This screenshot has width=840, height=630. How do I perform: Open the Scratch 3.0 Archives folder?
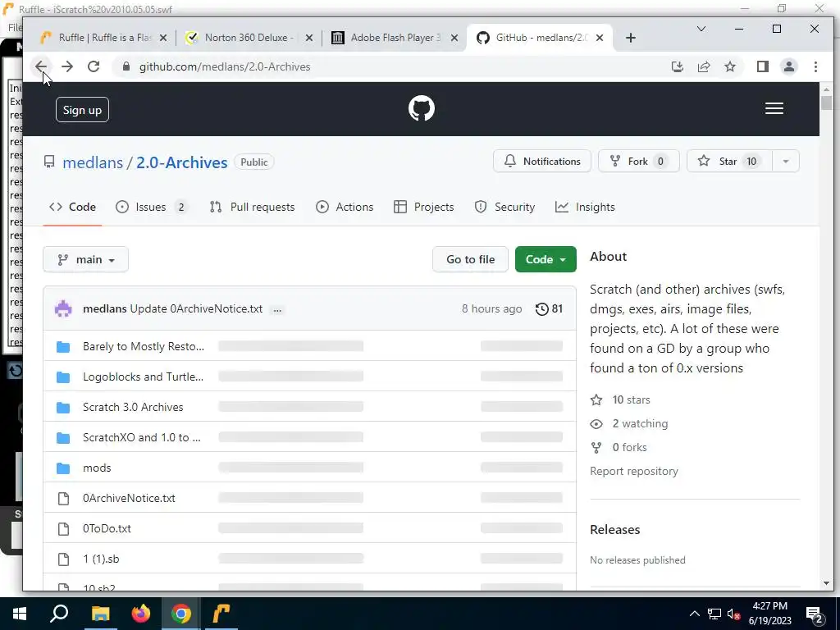(133, 407)
